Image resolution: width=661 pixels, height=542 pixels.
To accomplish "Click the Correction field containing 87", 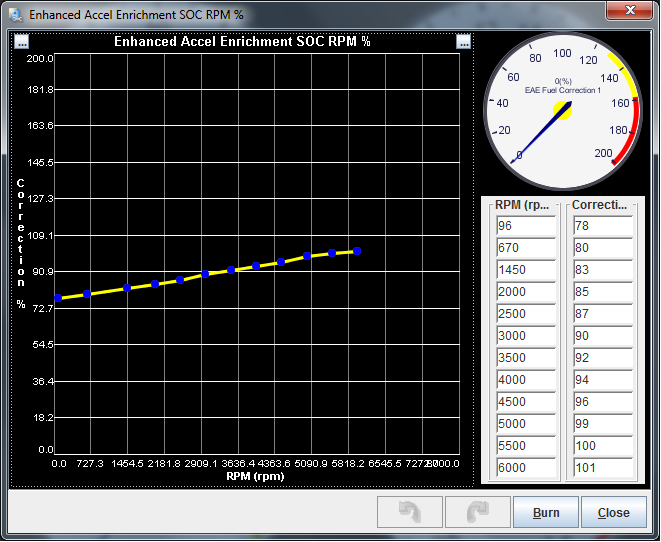I will (602, 314).
